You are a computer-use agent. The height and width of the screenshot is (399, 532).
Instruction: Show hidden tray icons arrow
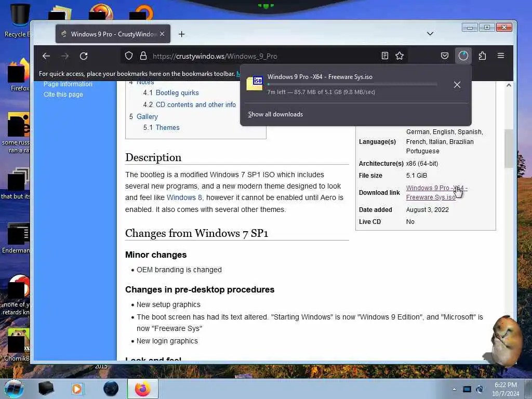(x=454, y=389)
